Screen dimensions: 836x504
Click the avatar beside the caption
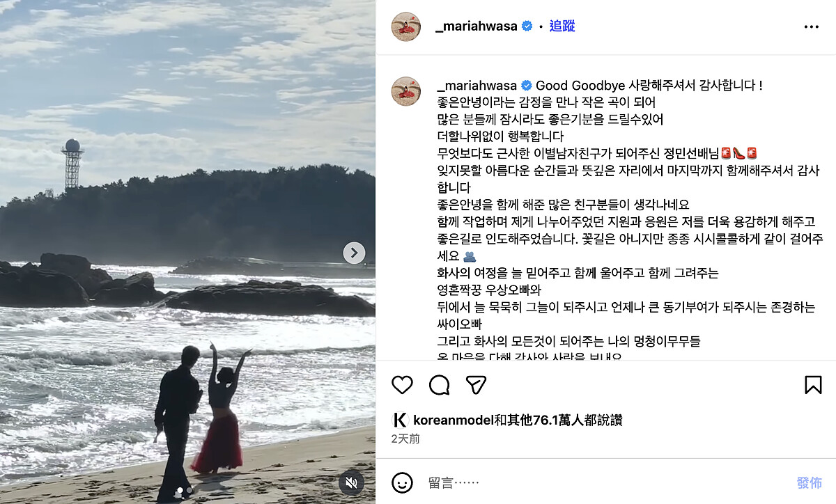[x=406, y=91]
